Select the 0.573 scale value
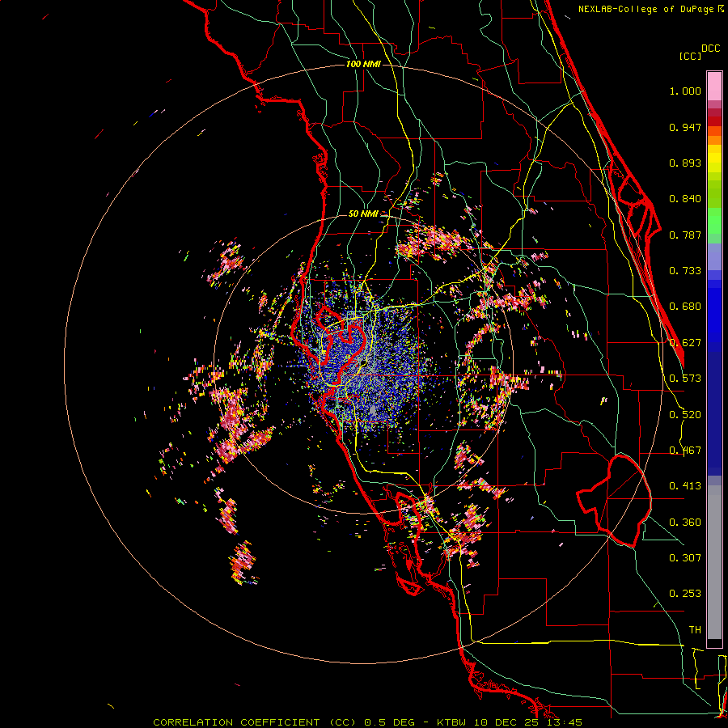This screenshot has width=728, height=728. [x=685, y=379]
